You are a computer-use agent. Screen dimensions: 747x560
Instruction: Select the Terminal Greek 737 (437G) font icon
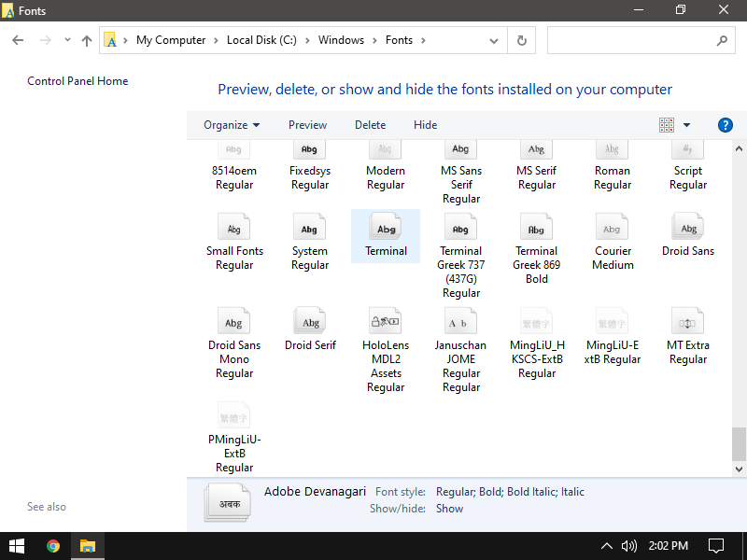[460, 227]
